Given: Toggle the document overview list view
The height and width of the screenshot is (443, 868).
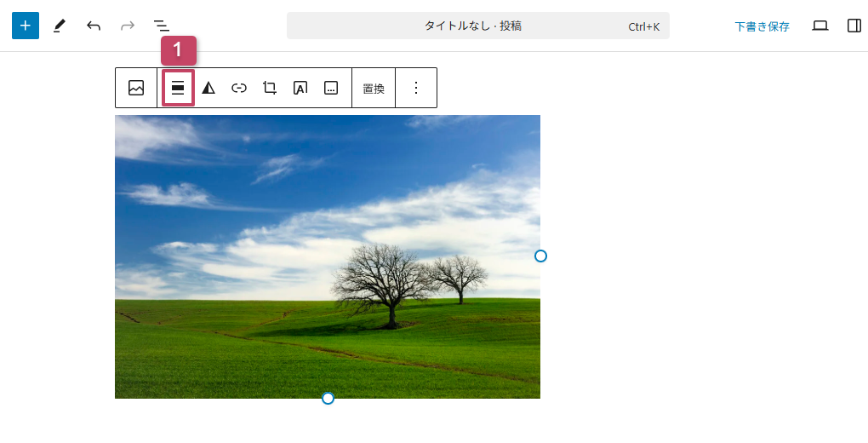Looking at the screenshot, I should tap(161, 26).
